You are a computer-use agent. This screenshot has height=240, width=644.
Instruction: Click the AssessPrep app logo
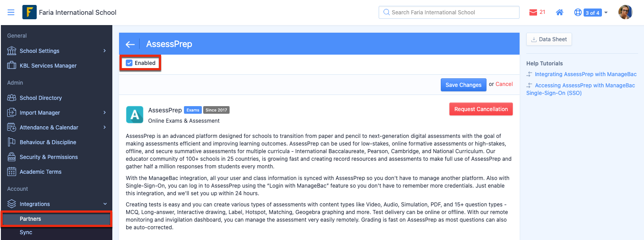[135, 115]
